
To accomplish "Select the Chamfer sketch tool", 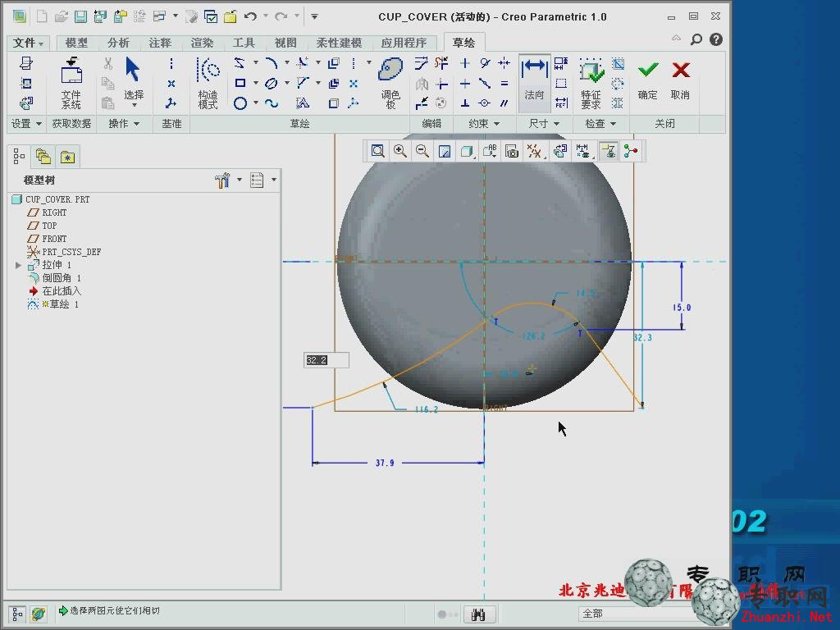I will point(303,83).
